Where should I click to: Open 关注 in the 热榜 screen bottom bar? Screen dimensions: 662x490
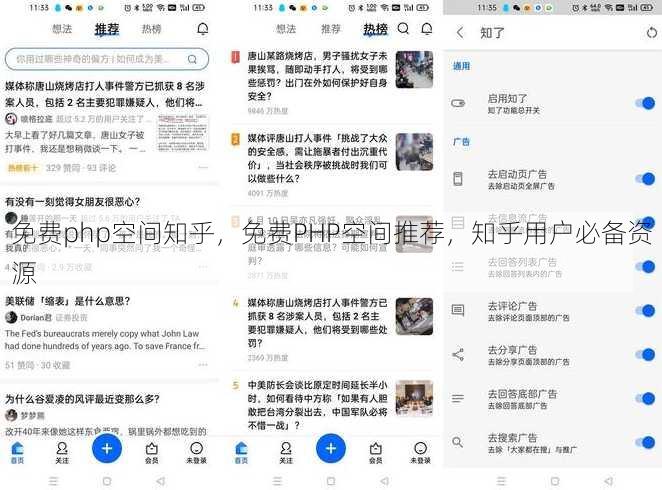click(x=286, y=452)
